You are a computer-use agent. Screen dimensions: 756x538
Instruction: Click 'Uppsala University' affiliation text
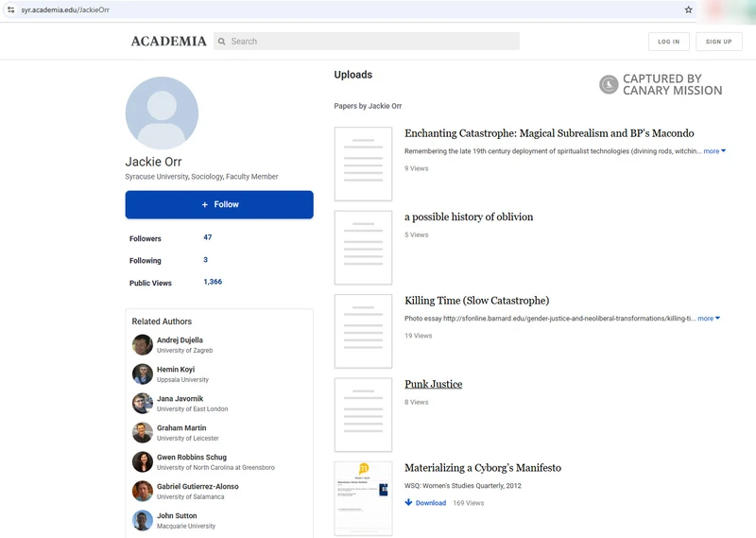point(182,380)
